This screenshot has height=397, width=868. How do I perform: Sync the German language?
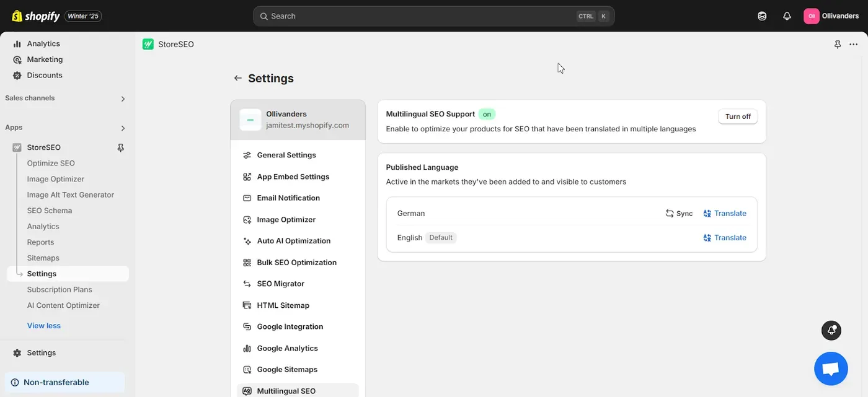pyautogui.click(x=679, y=214)
